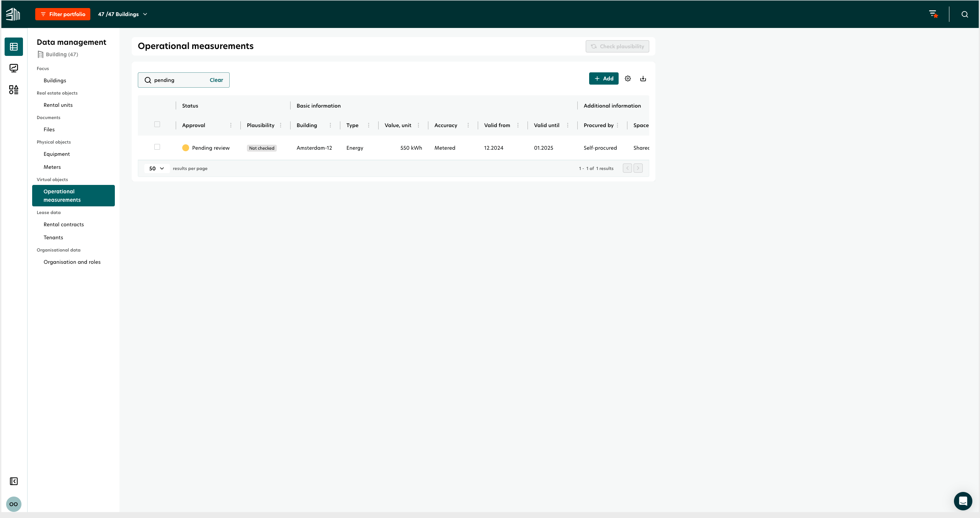
Task: Click the yellow Pending review status dot
Action: pyautogui.click(x=186, y=148)
